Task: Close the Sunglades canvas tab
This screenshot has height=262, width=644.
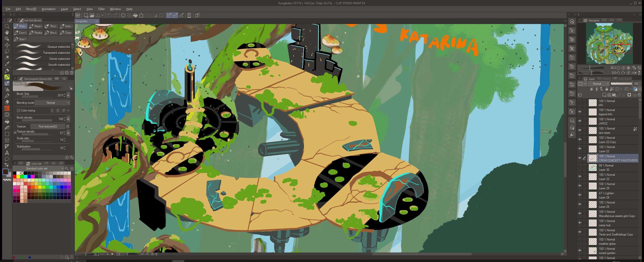Action: point(97,21)
